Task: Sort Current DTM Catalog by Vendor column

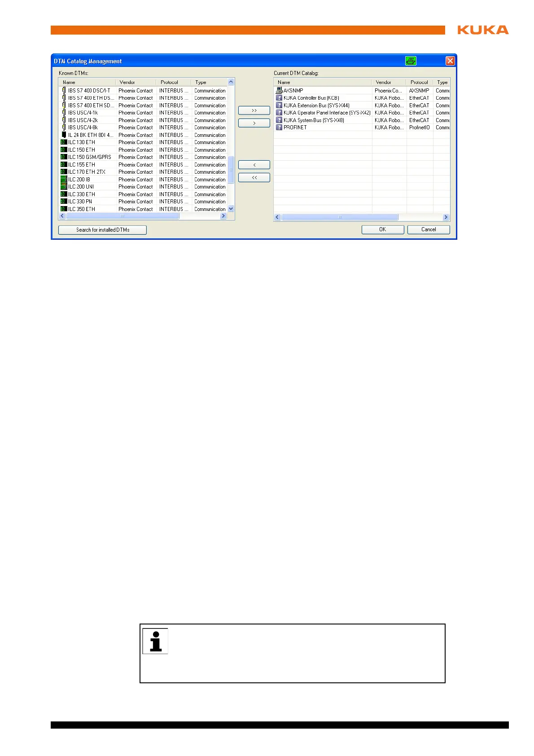Action: point(389,82)
